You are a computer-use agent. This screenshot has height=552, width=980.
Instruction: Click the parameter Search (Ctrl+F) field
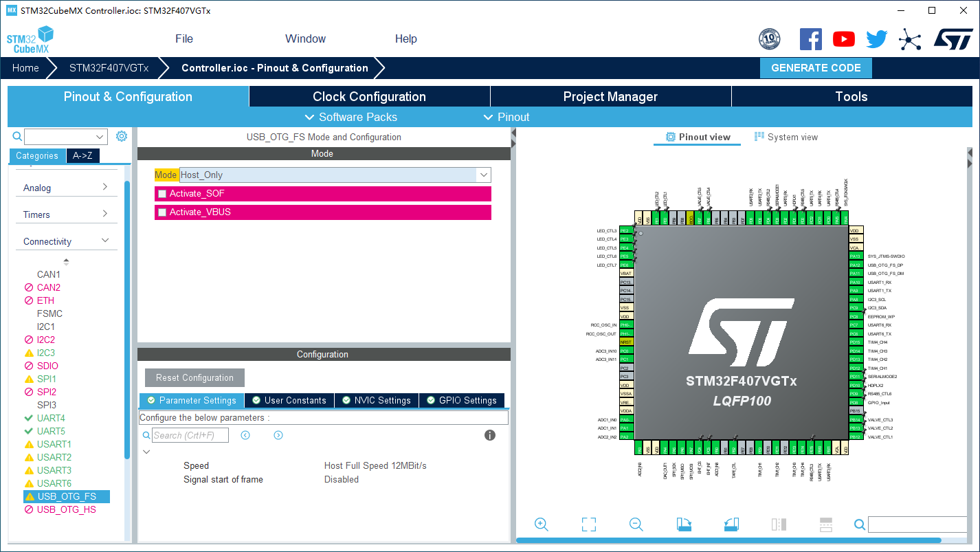click(190, 435)
